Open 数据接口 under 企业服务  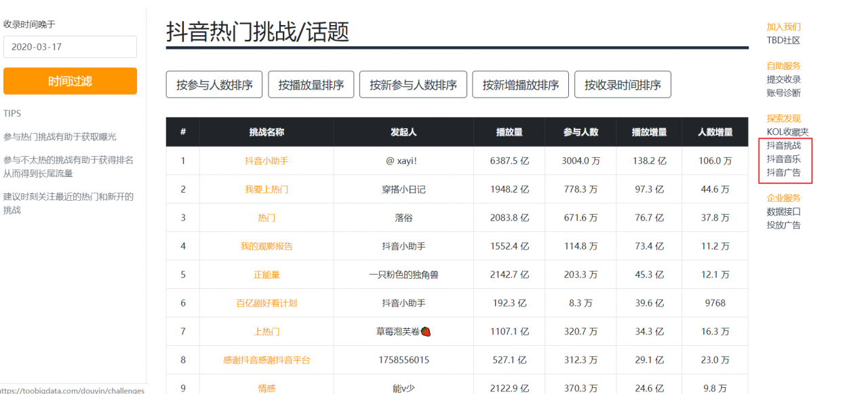pyautogui.click(x=783, y=212)
